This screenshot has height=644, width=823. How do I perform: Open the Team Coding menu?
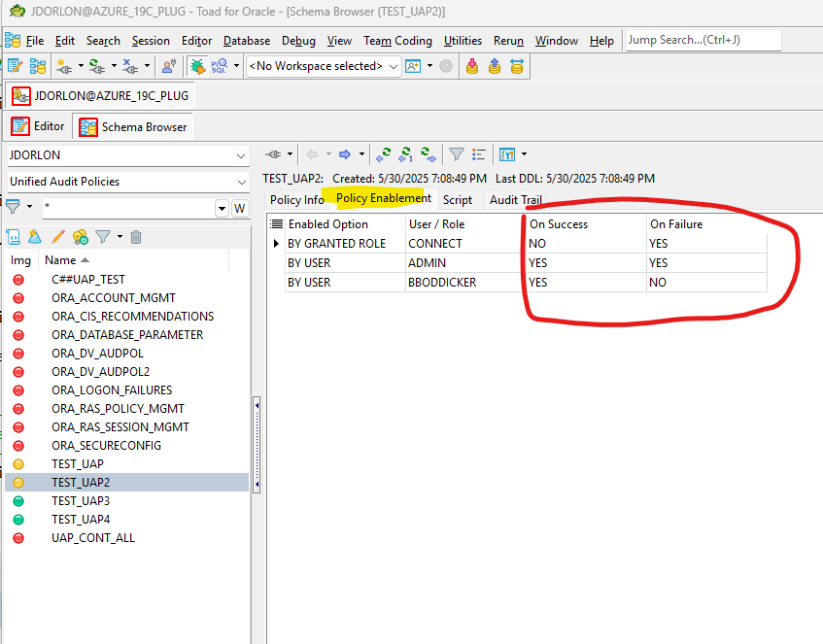tap(397, 41)
